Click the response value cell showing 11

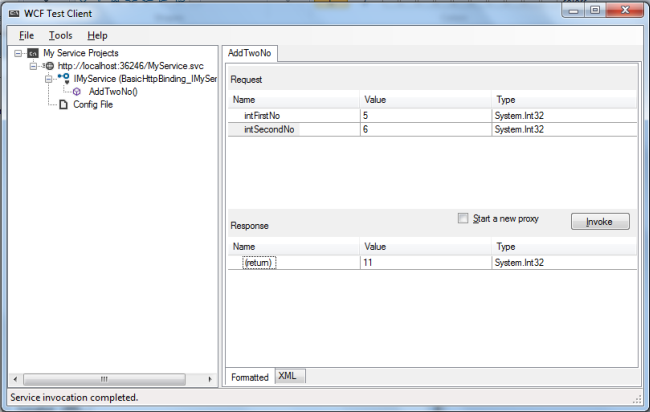pos(426,263)
